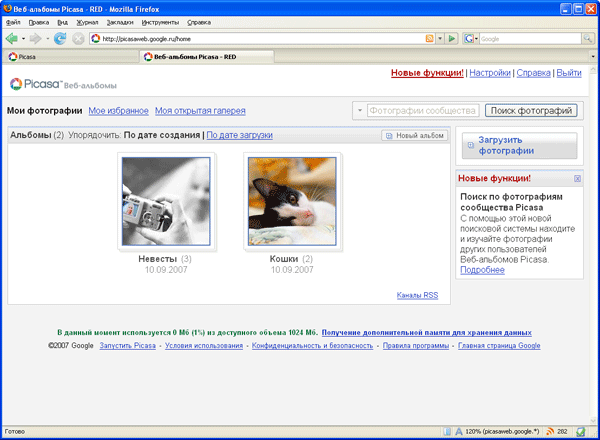Select the Веб-альбомы Picasa - RED tab
This screenshot has height=440, width=600.
click(207, 57)
